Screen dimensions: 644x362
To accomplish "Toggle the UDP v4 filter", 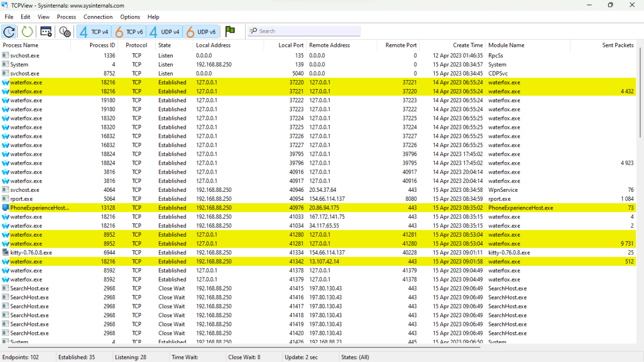I will click(165, 31).
